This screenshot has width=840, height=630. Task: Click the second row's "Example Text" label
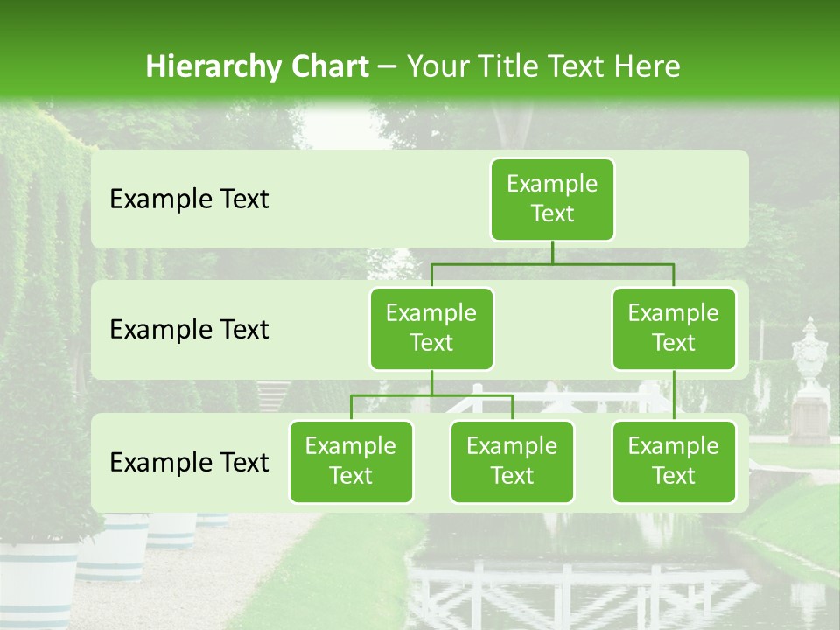pos(189,330)
